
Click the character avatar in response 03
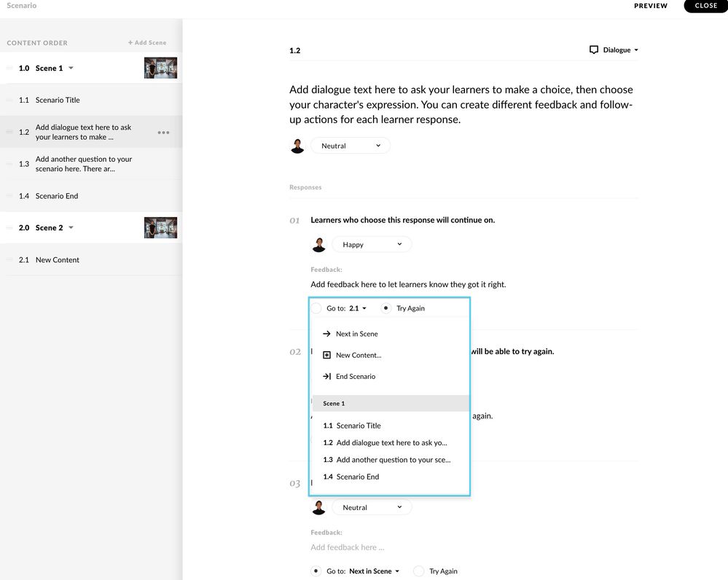318,508
